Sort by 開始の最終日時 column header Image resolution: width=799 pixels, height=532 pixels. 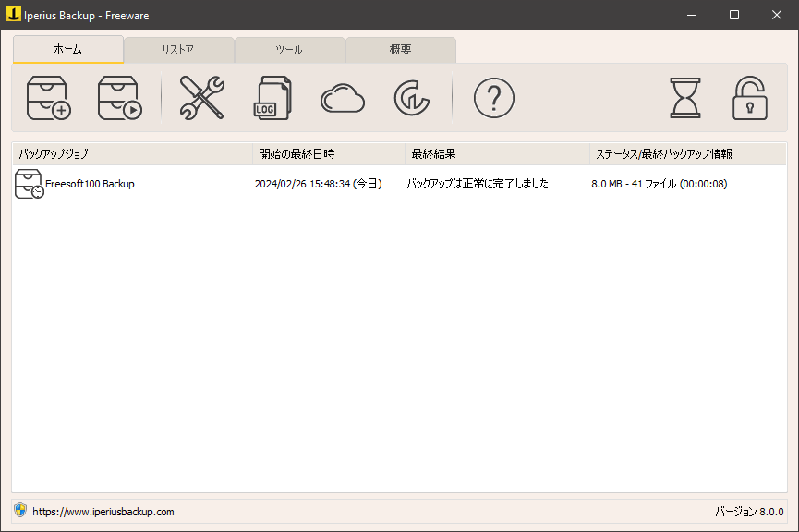(x=329, y=154)
